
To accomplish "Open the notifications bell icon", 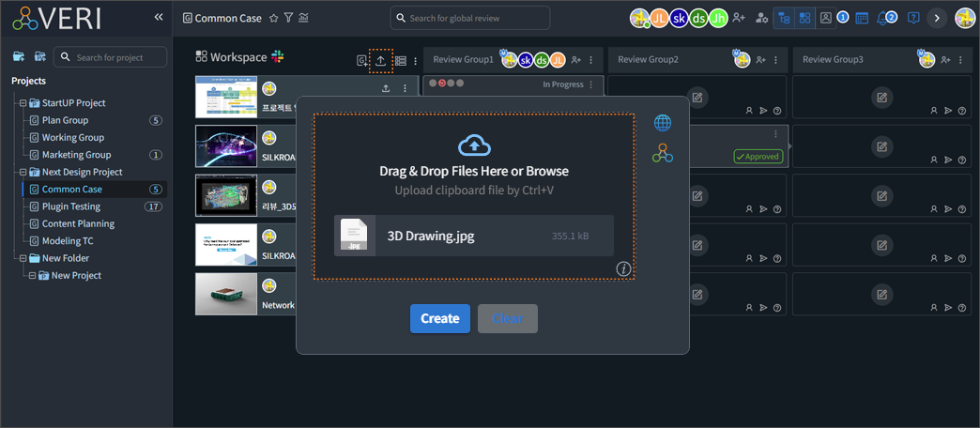I will click(883, 18).
